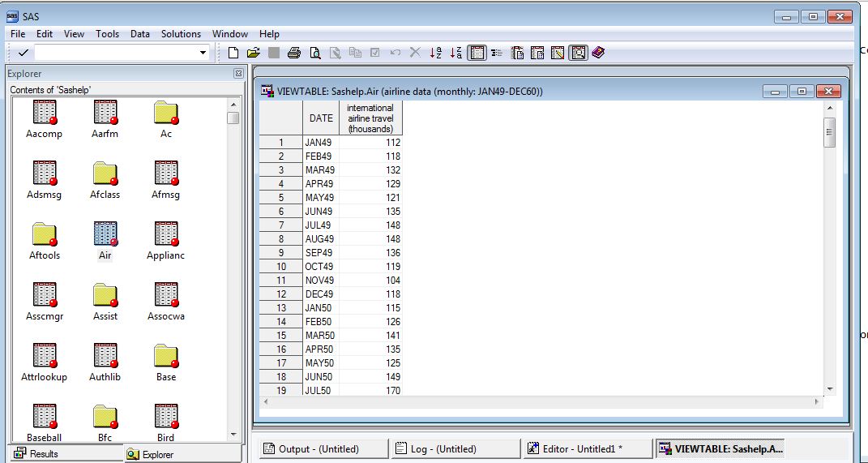Toggle the Table View toolbar button
Screen dimensions: 868x463
coord(477,53)
